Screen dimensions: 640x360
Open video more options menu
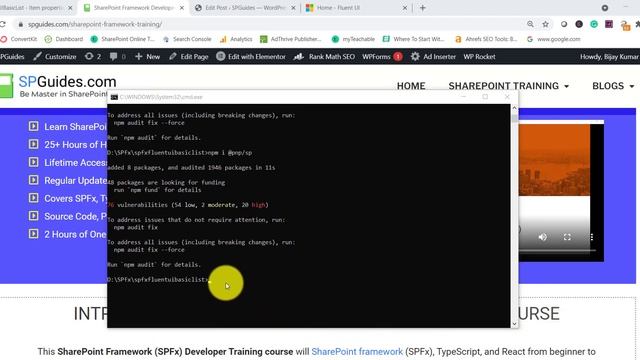(591, 237)
